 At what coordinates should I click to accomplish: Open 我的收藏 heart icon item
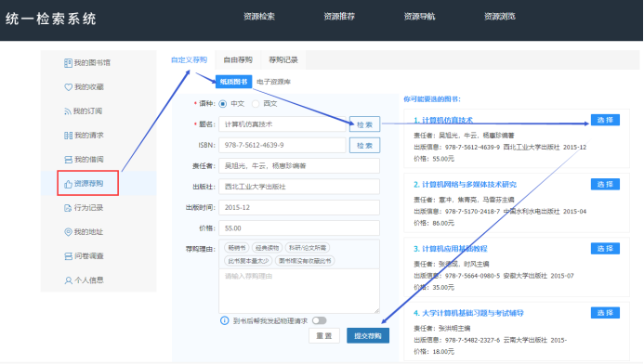tap(85, 87)
